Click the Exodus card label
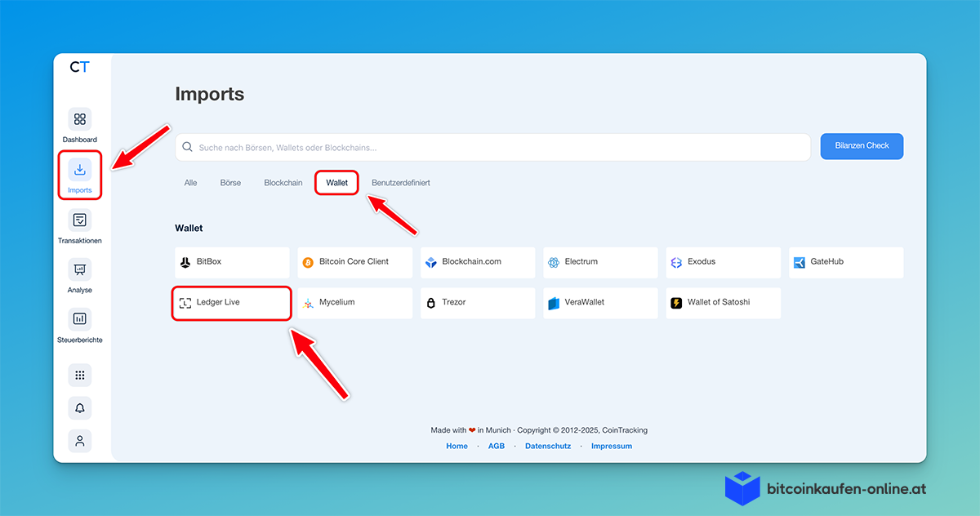 (702, 262)
